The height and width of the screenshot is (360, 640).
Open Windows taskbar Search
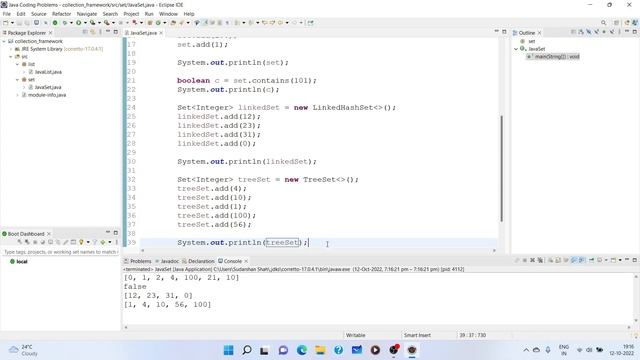[247, 350]
